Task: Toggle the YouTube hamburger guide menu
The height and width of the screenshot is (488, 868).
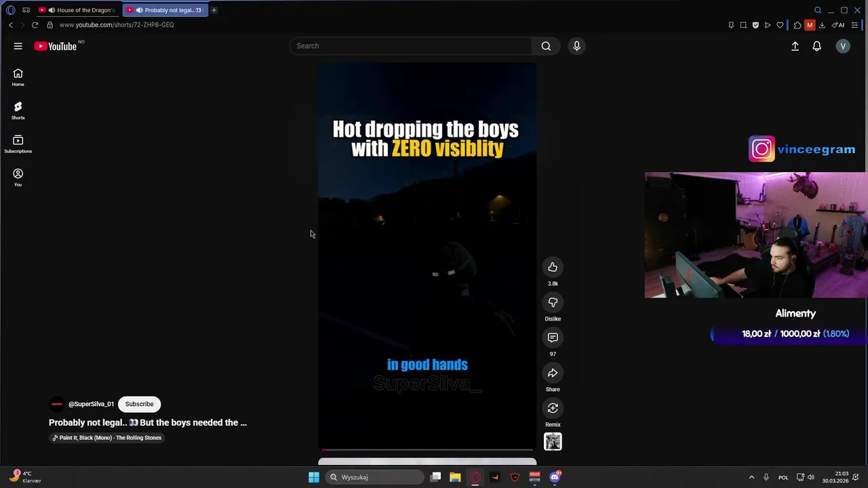Action: coord(18,46)
